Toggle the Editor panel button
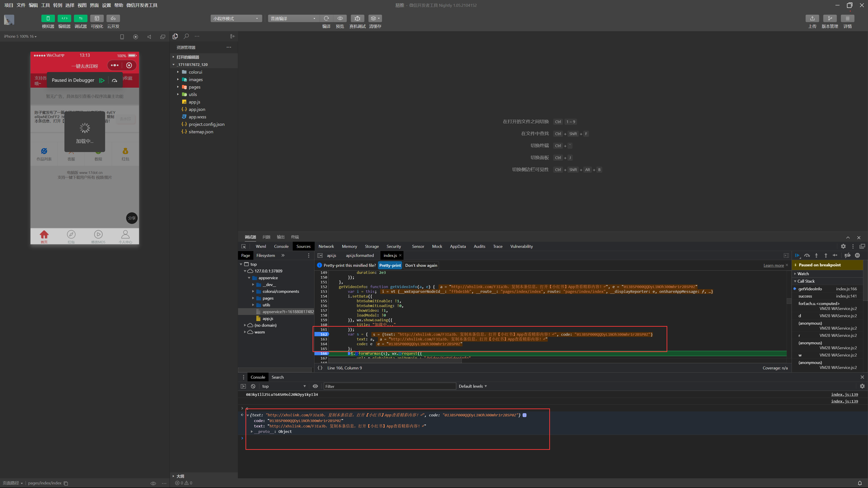This screenshot has height=488, width=868. (64, 18)
